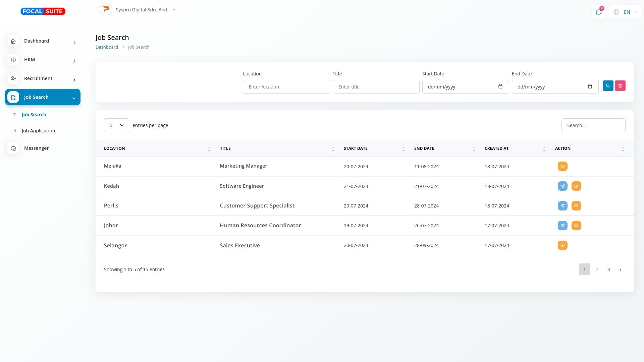Viewport: 644px width, 362px height.
Task: Open the chat notification icon in header
Action: pyautogui.click(x=599, y=12)
